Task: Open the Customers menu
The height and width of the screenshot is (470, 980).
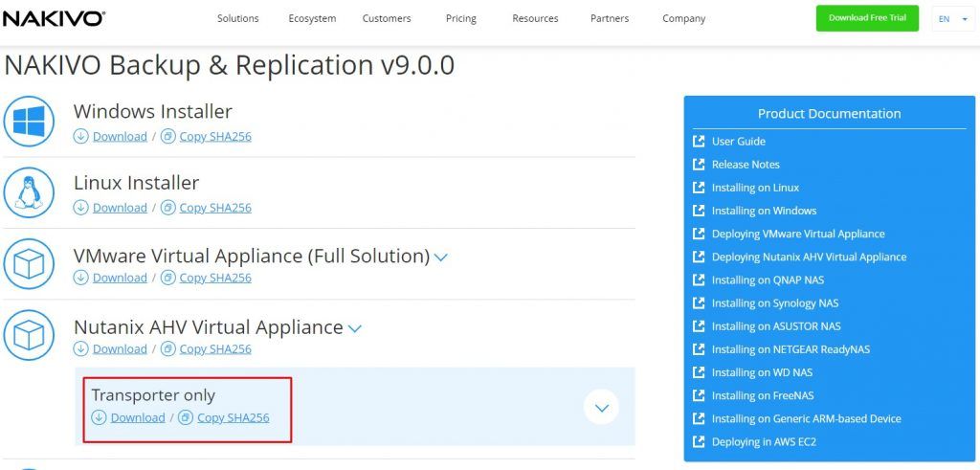Action: (x=387, y=19)
